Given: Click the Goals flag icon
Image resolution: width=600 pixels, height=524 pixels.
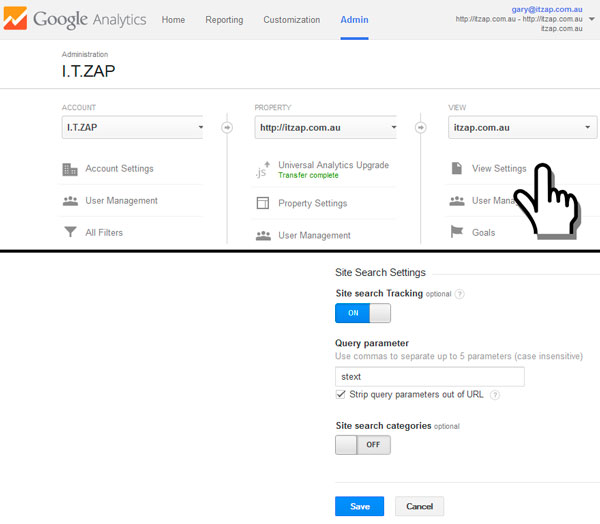Looking at the screenshot, I should tap(456, 233).
